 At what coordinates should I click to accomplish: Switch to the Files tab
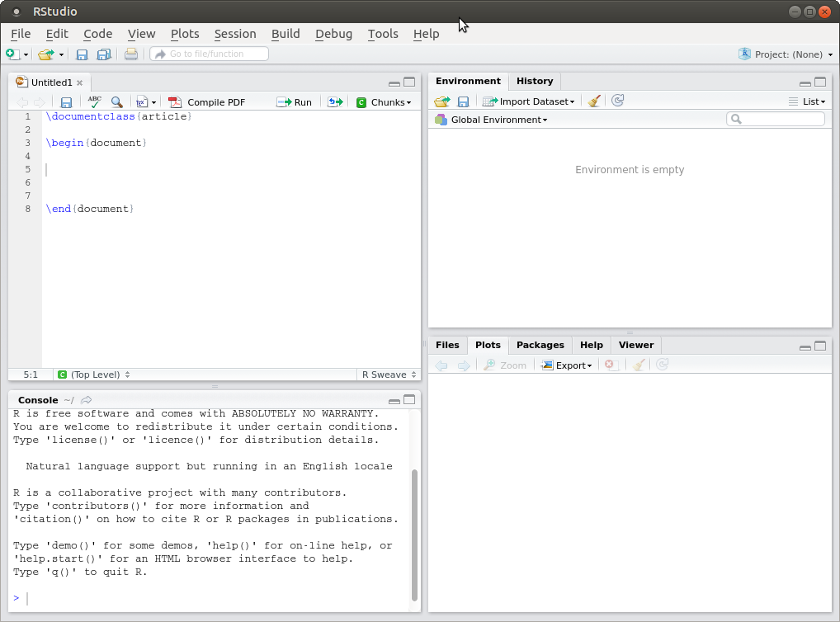tap(447, 345)
